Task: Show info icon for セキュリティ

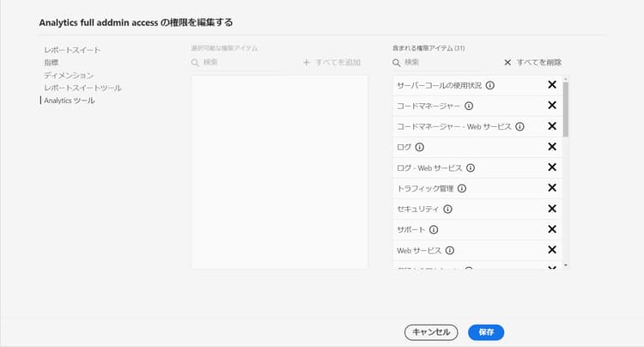Action: coord(447,209)
